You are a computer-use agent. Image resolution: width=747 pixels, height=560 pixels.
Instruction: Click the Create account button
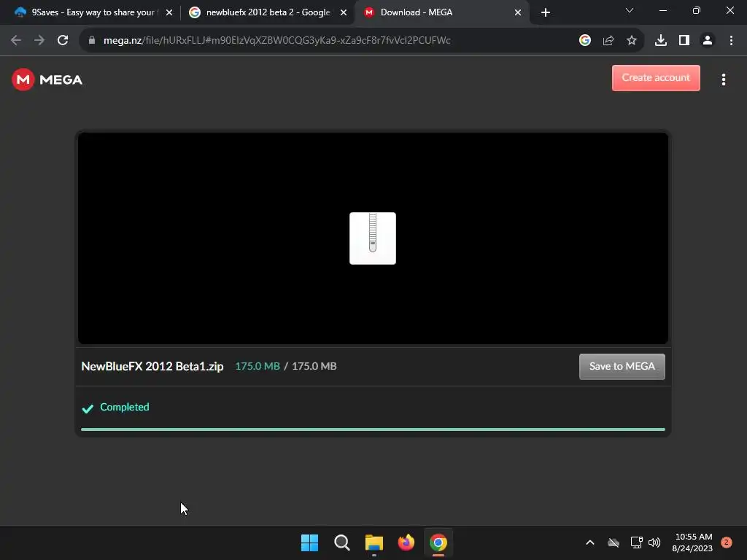click(656, 77)
